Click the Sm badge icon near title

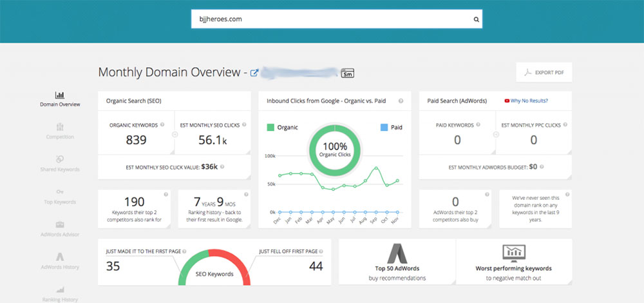click(348, 73)
